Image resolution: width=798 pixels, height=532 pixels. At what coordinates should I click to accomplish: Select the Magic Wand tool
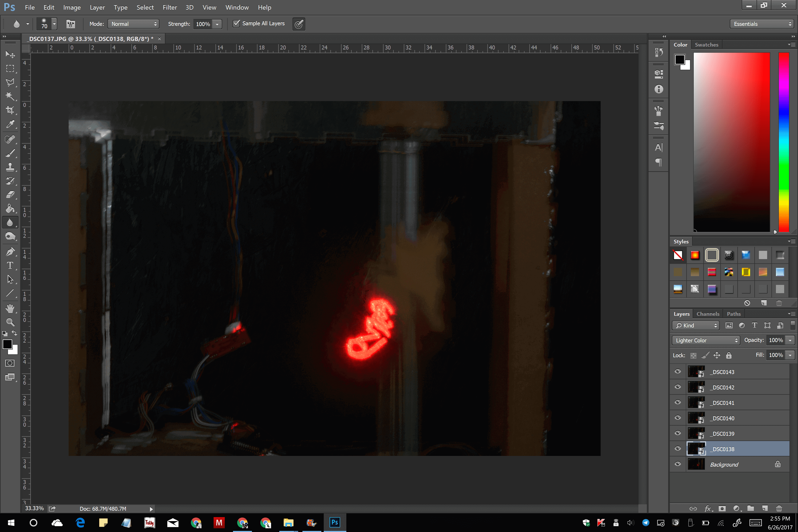point(10,96)
